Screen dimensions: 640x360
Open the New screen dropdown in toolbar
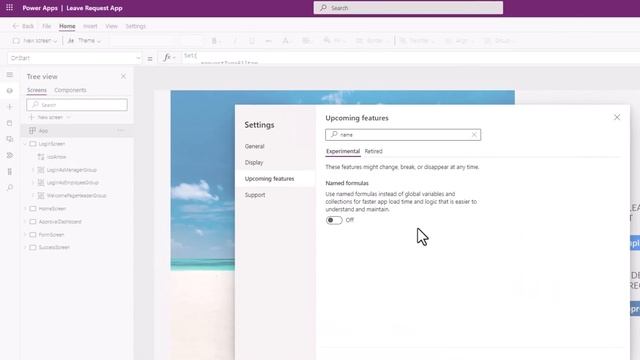(35, 41)
